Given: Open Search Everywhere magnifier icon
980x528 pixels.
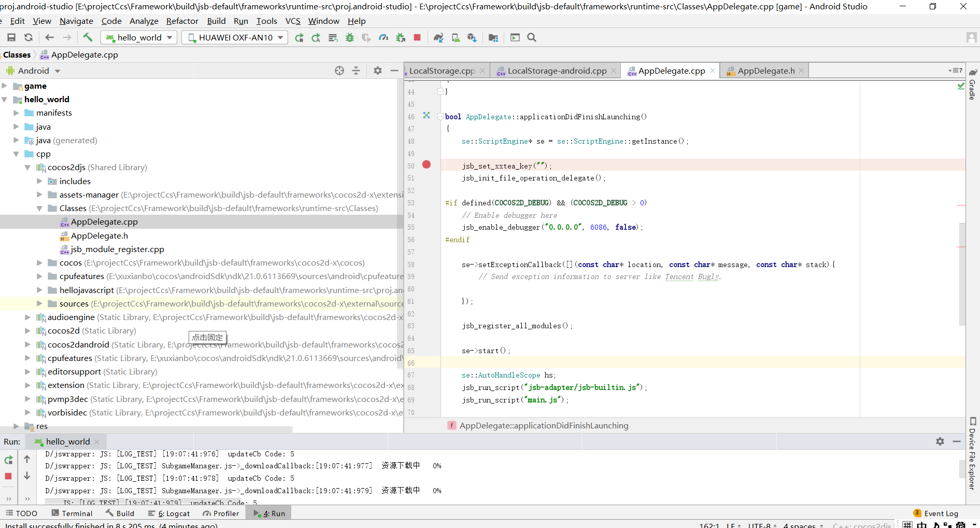Looking at the screenshot, I should (532, 37).
